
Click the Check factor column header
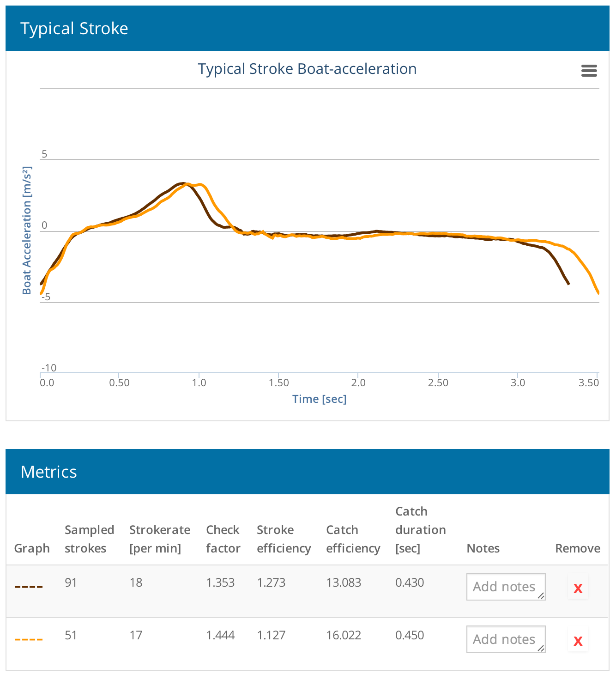(223, 539)
